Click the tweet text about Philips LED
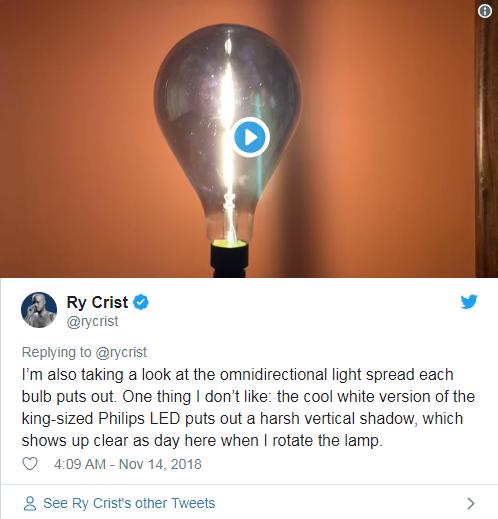Image resolution: width=498 pixels, height=519 pixels. [248, 407]
